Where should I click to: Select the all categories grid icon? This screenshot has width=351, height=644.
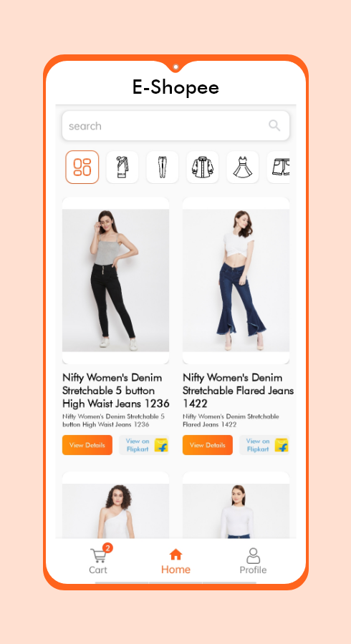coord(82,167)
